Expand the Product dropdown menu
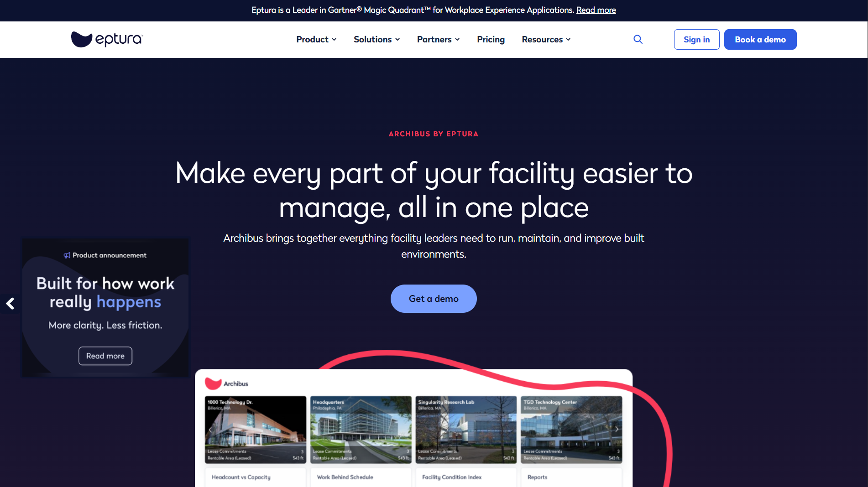Viewport: 868px width, 487px height. [x=316, y=39]
